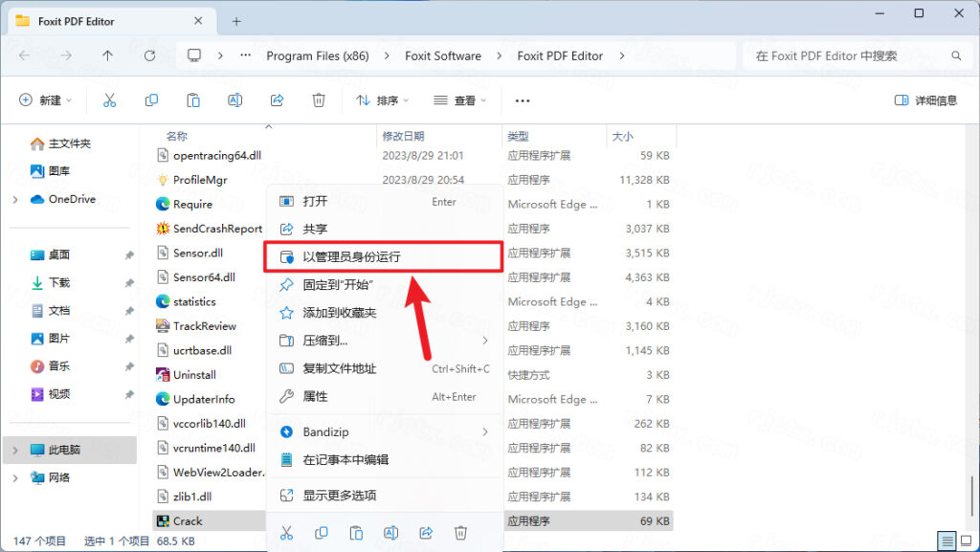This screenshot has width=980, height=552.
Task: Click Foxit Software in the address bar
Action: pyautogui.click(x=443, y=55)
